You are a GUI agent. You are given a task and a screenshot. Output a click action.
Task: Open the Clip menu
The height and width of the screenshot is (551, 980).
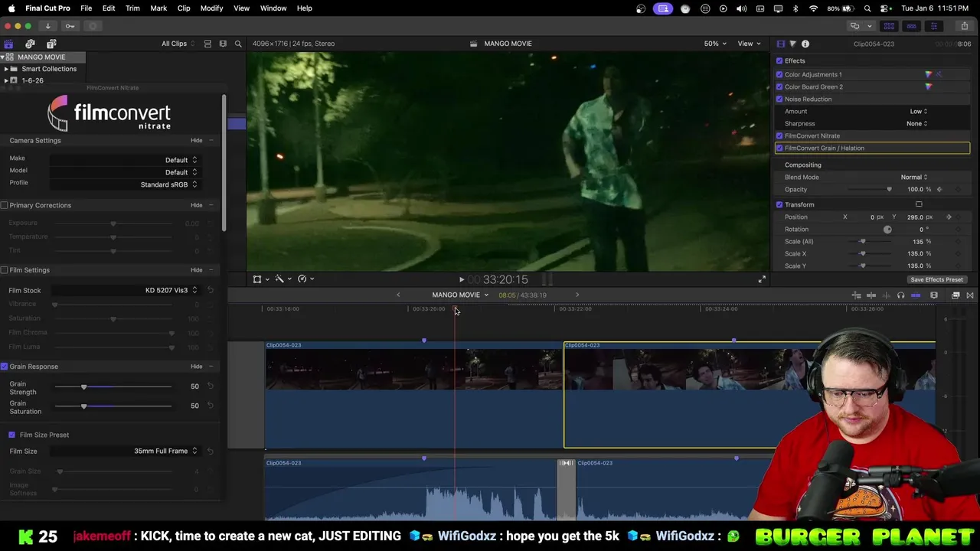[184, 8]
